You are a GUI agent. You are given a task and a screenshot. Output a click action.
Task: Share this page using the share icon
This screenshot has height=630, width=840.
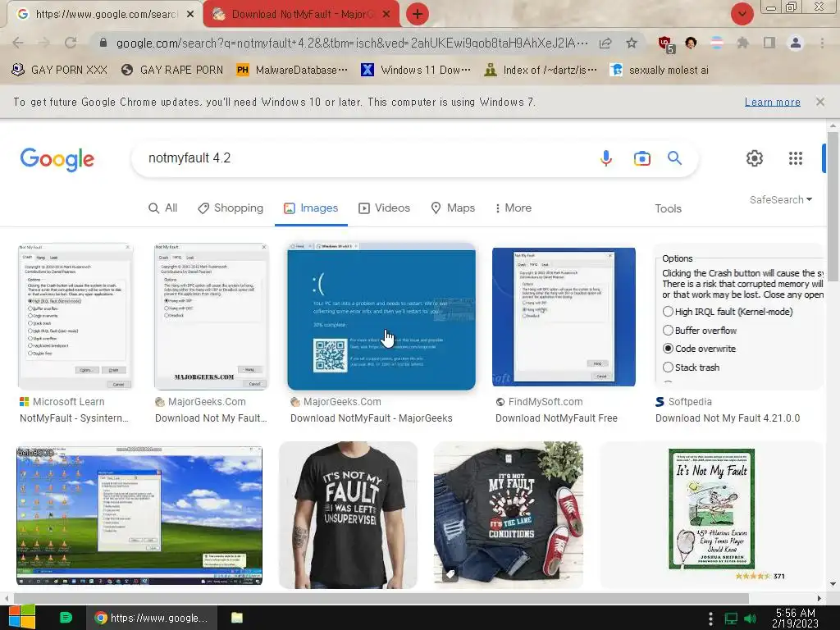(x=605, y=43)
